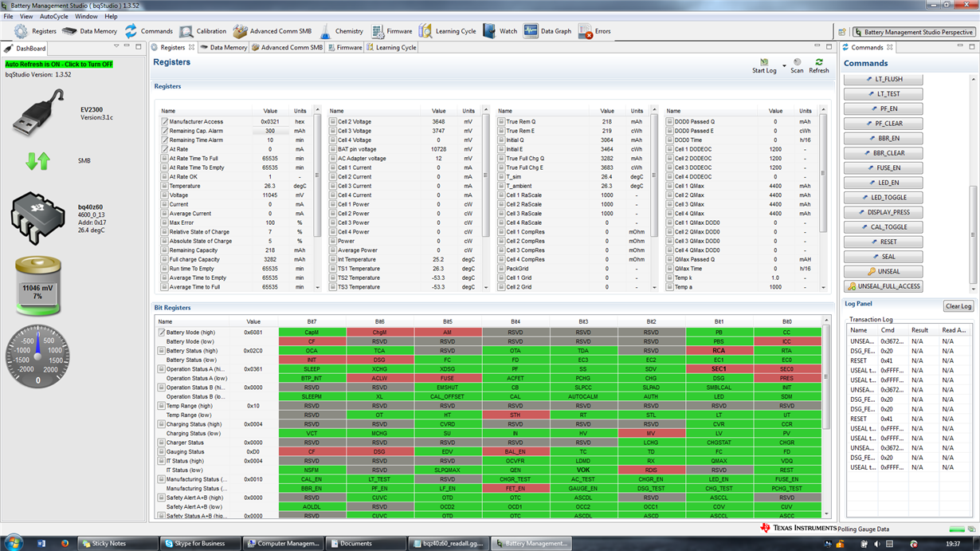Image resolution: width=980 pixels, height=551 pixels.
Task: Toggle the CapM bit in Battery Mode
Action: click(x=312, y=333)
